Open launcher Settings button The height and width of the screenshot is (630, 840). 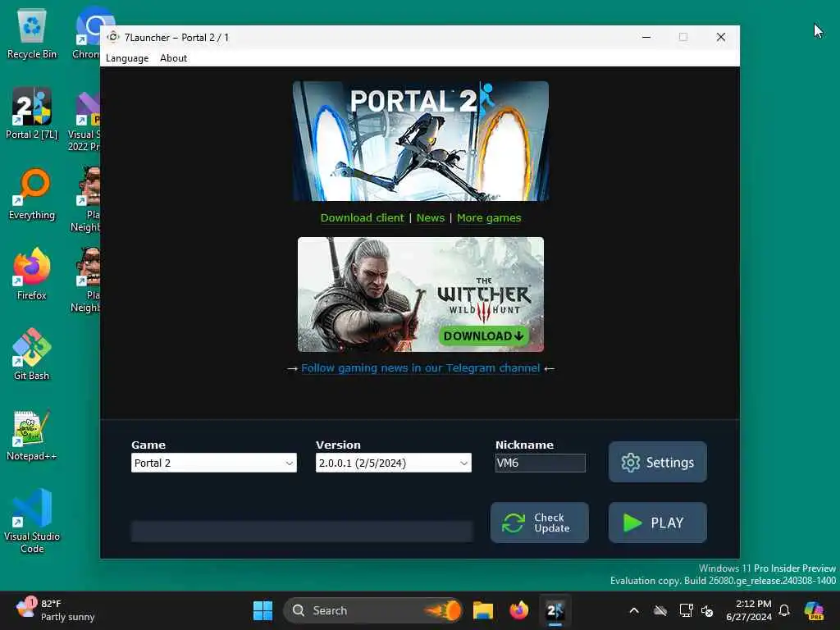tap(657, 462)
